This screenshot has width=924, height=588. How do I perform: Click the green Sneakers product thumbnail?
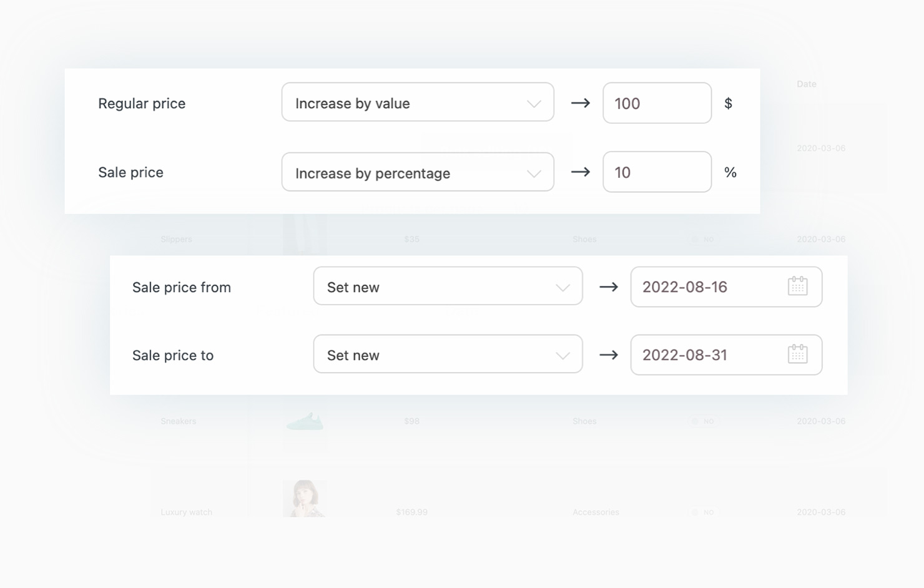click(305, 422)
